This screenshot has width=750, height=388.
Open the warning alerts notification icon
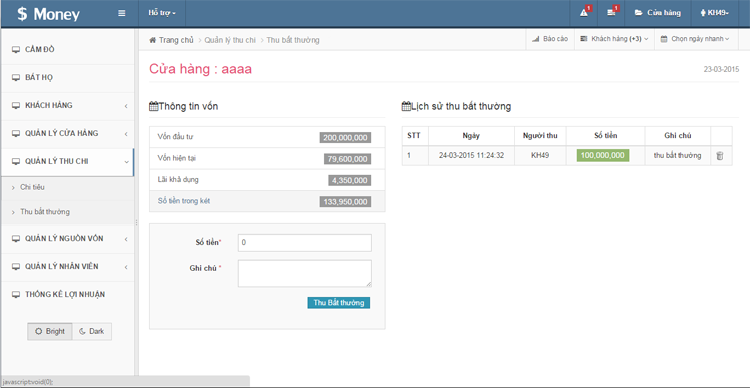click(x=584, y=13)
